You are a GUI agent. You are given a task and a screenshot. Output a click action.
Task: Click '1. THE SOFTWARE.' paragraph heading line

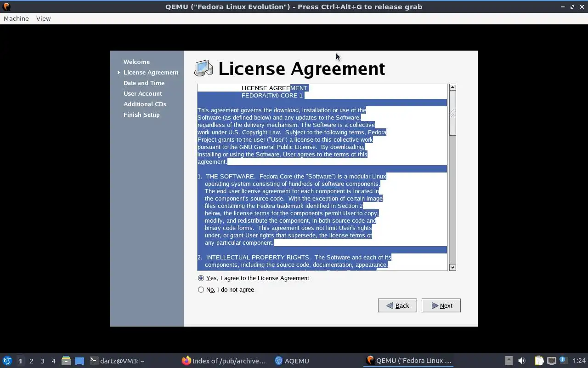point(292,176)
